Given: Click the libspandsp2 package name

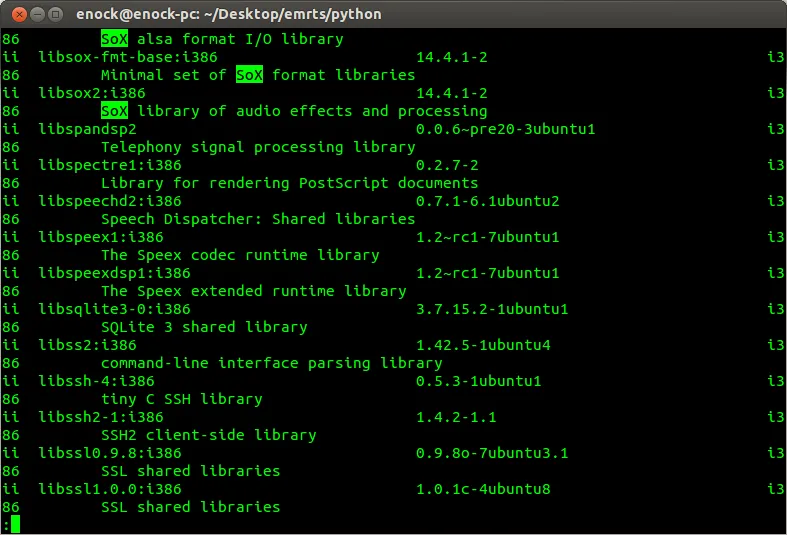Looking at the screenshot, I should 87,129.
